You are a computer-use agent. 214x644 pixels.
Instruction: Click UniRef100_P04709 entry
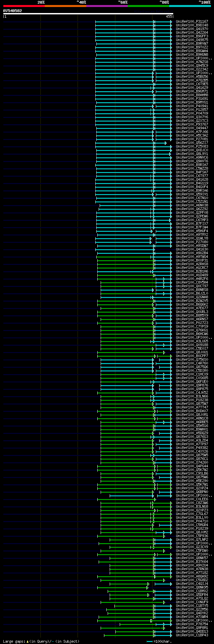tap(192, 113)
